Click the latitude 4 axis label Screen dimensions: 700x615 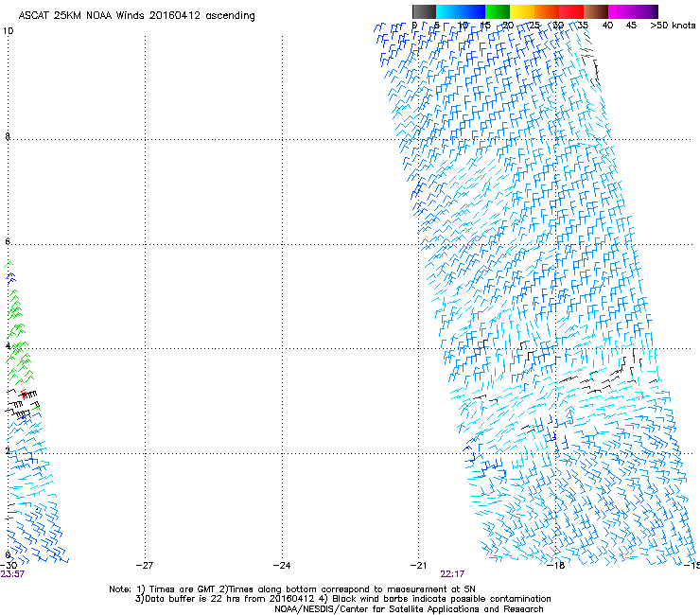[x=8, y=345]
